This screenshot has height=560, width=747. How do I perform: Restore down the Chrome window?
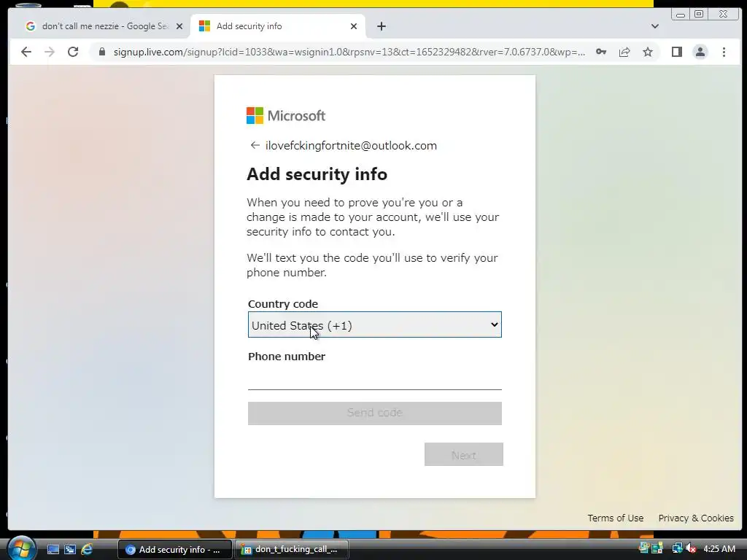(699, 15)
